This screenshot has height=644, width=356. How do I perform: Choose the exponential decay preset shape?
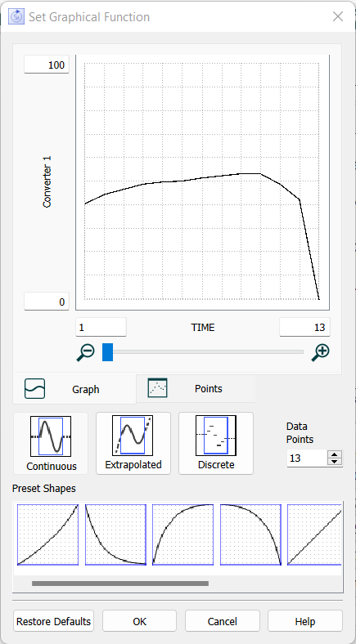(115, 534)
